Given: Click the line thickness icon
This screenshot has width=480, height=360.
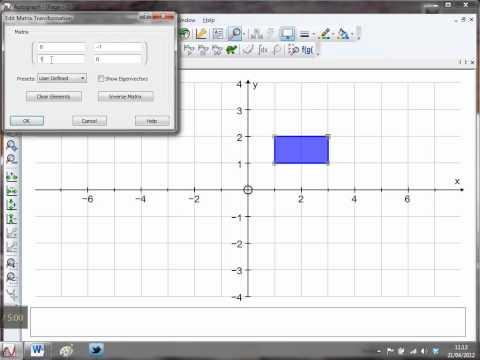Looking at the screenshot, I should pyautogui.click(x=304, y=34).
